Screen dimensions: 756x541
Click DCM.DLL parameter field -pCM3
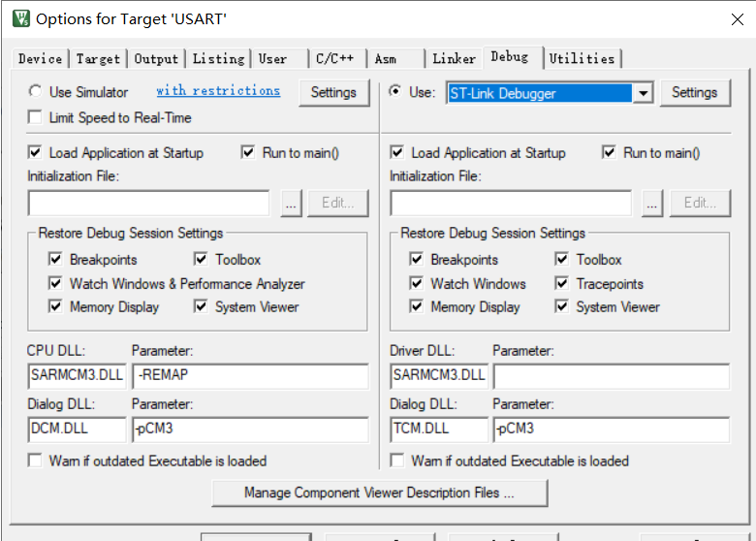[250, 430]
